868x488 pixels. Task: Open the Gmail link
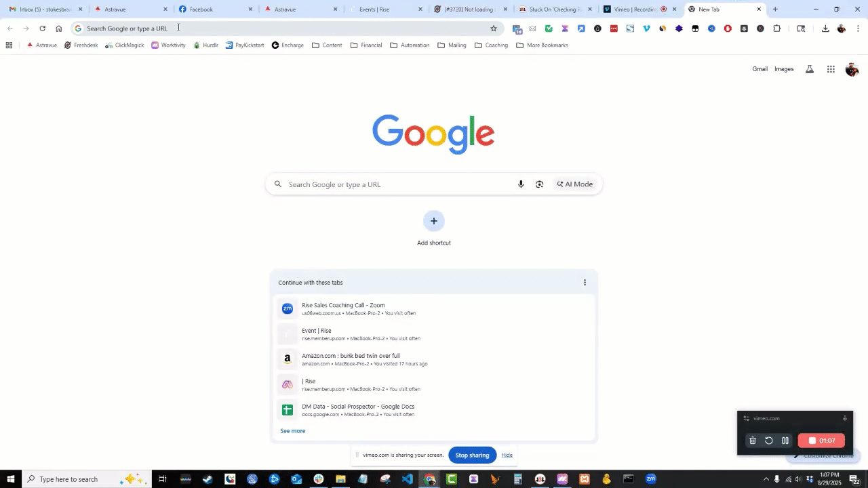click(760, 69)
